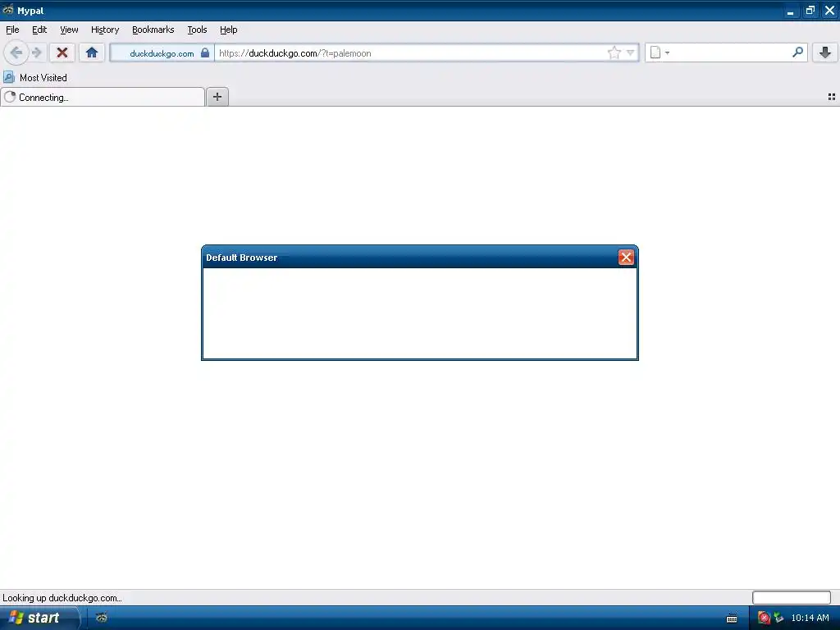
Task: Click the keyboard tray icon
Action: click(x=731, y=619)
